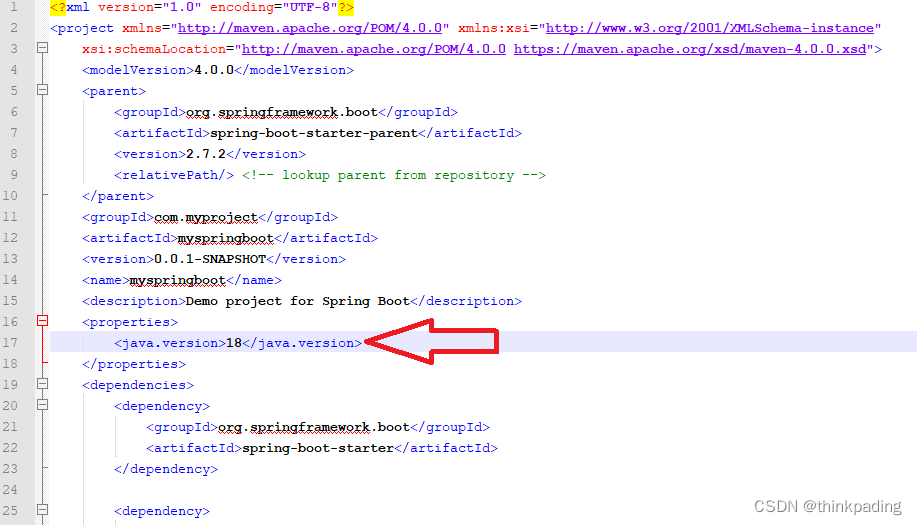917x525 pixels.
Task: Collapse the first dependency fold marker on line 20
Action: [42, 405]
